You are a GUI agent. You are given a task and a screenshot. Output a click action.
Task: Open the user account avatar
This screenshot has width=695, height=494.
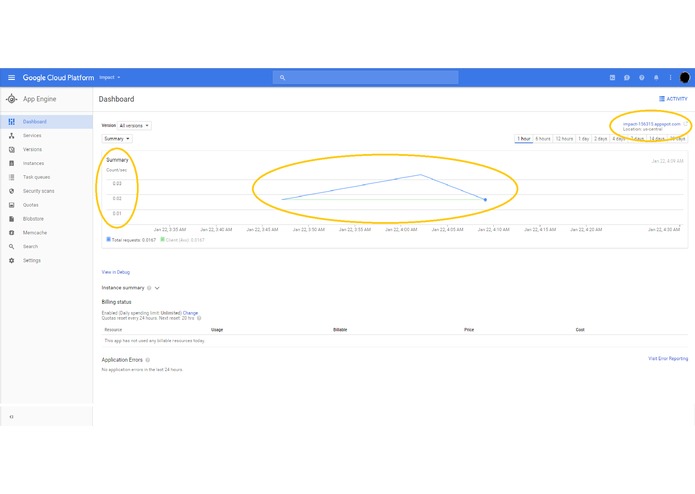pyautogui.click(x=684, y=78)
